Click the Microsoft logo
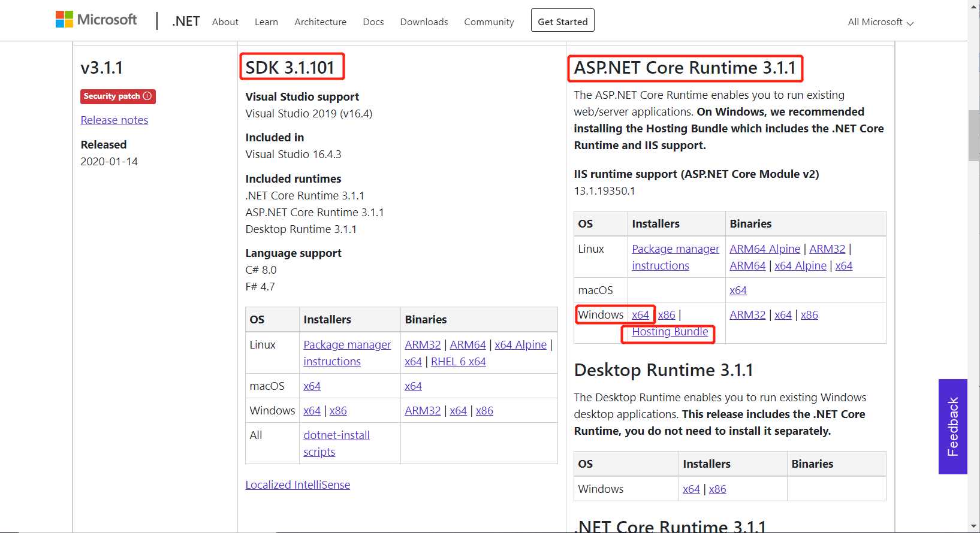This screenshot has height=533, width=980. 97,20
